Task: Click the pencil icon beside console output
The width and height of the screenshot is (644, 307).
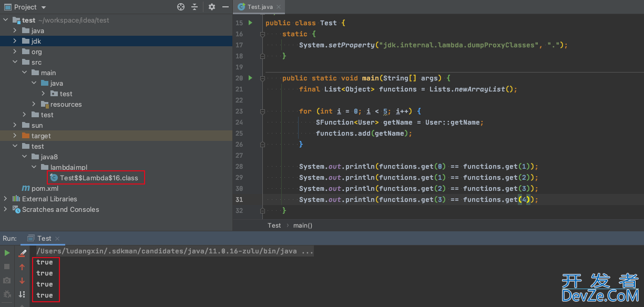Action: coord(22,253)
